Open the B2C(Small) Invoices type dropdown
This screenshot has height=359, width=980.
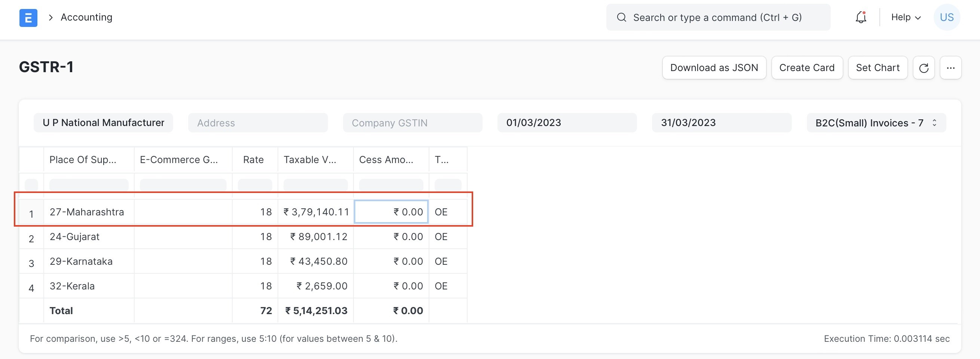(876, 123)
